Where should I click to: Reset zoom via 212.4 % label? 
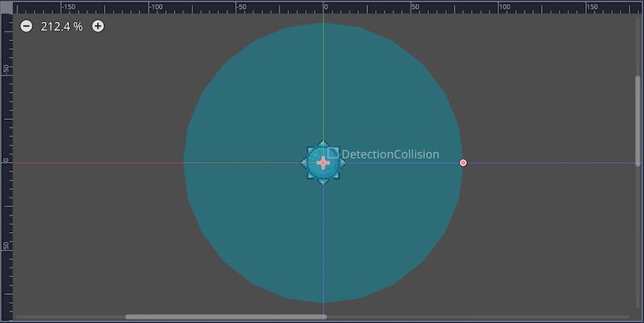pyautogui.click(x=62, y=27)
